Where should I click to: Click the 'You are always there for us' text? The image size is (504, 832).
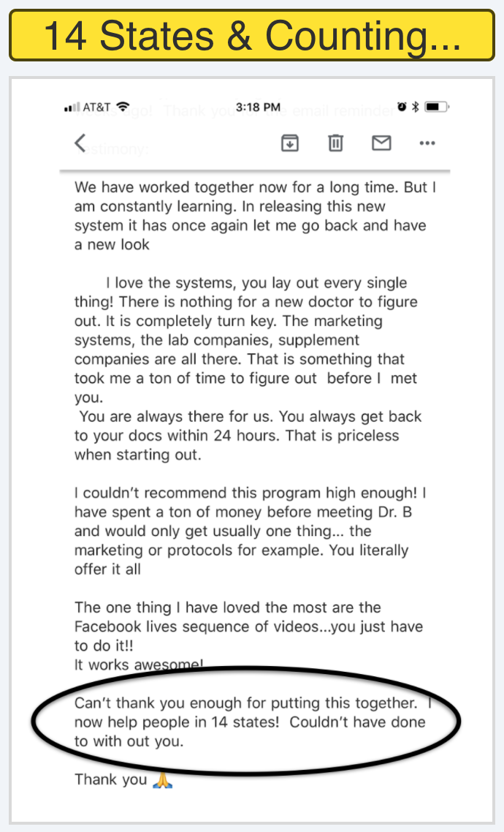[x=248, y=436]
